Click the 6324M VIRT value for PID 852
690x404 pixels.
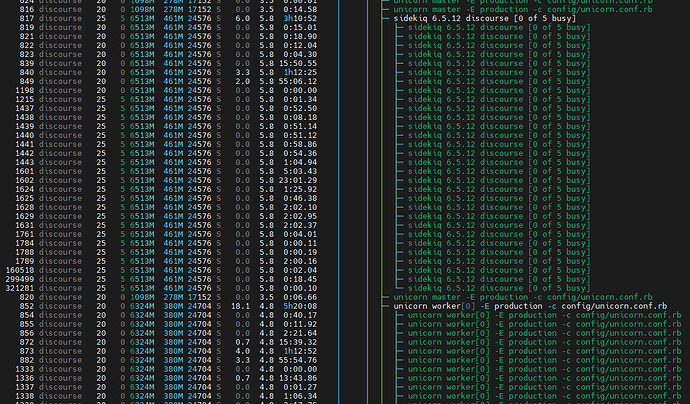(142, 306)
